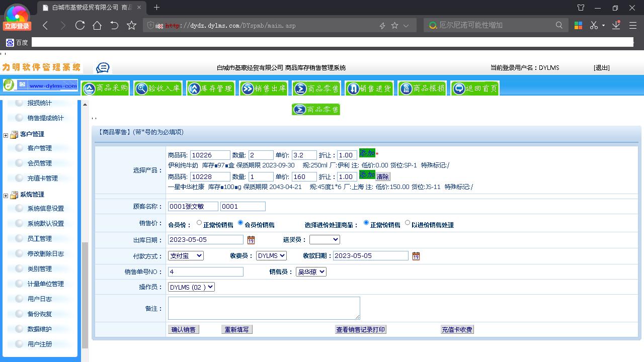Open the www-dylms.com logo banner

click(41, 85)
